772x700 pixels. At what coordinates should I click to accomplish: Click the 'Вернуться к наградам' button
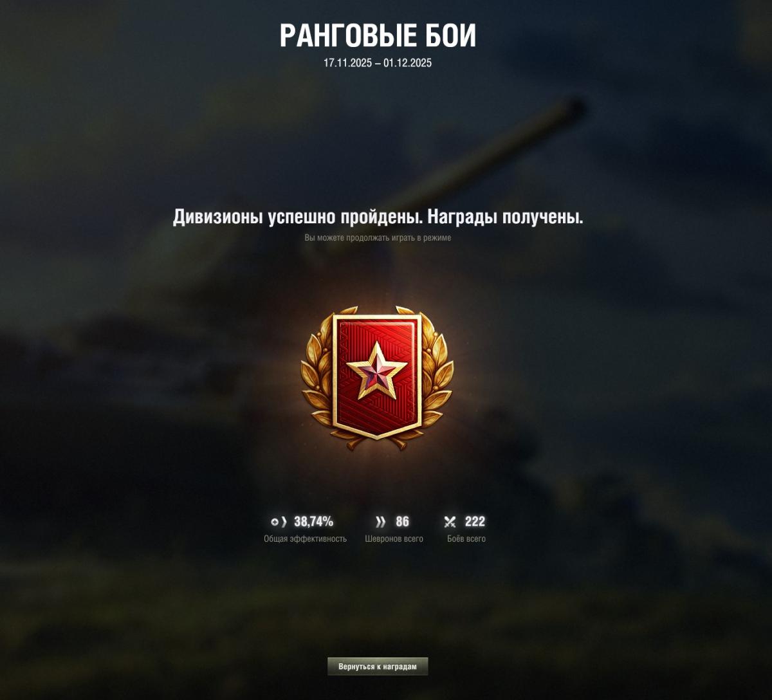[x=378, y=667]
